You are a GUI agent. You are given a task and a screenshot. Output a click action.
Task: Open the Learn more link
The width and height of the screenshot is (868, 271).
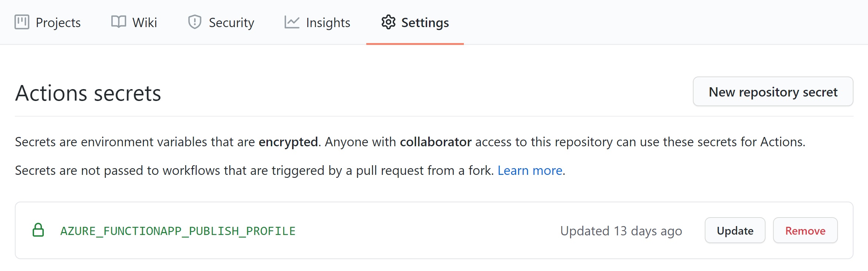(x=530, y=170)
